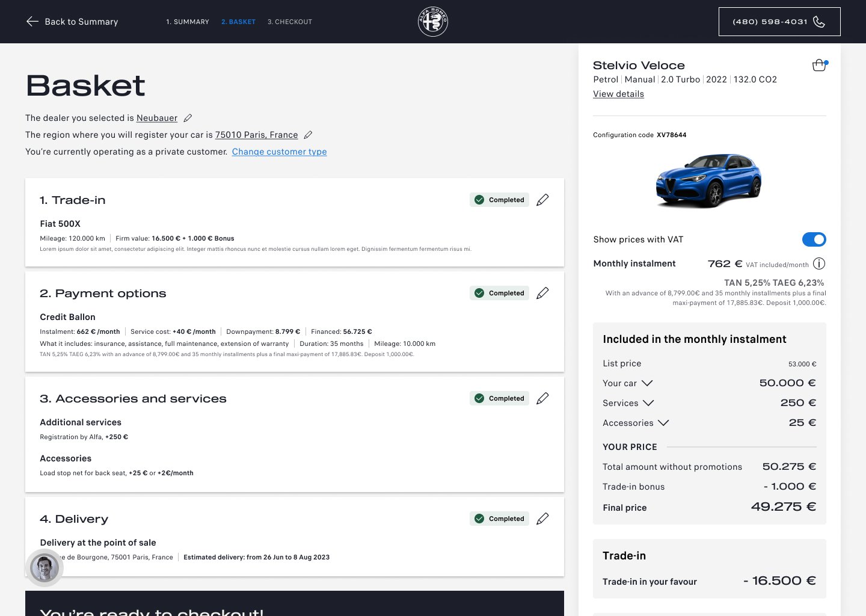This screenshot has height=616, width=866.
Task: Click the Trade-in Completed badge
Action: coord(499,200)
